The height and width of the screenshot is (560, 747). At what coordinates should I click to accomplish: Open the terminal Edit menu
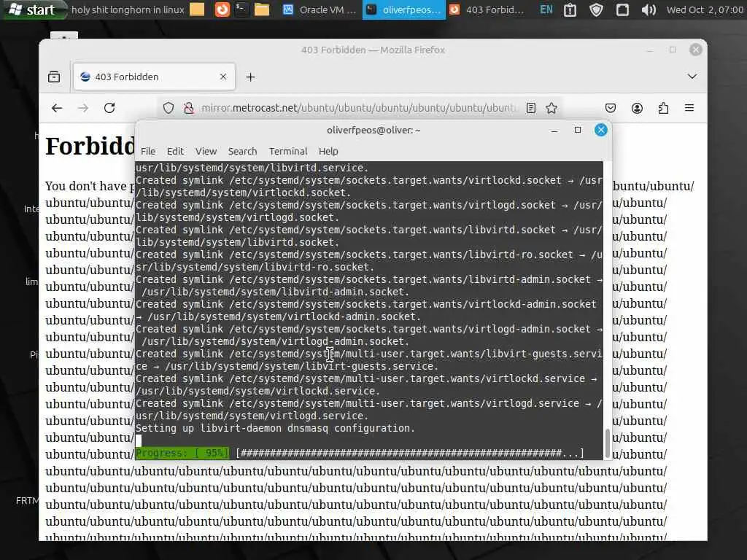pos(175,152)
